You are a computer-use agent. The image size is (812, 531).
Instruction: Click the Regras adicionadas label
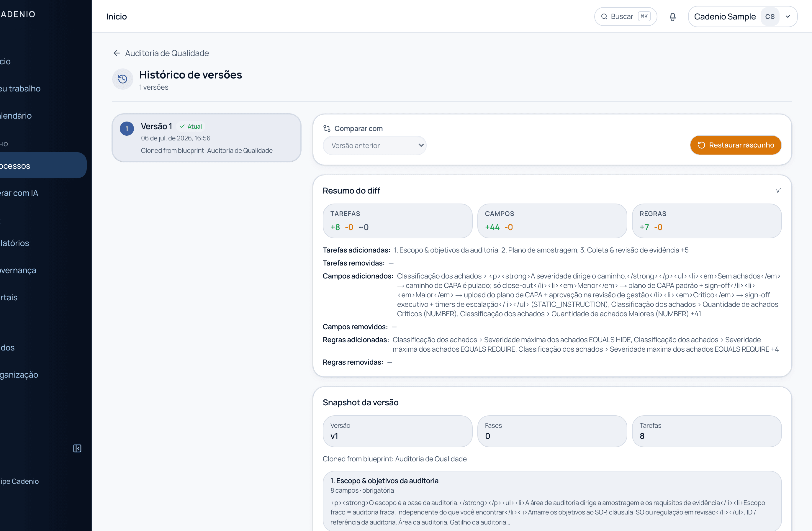click(356, 340)
